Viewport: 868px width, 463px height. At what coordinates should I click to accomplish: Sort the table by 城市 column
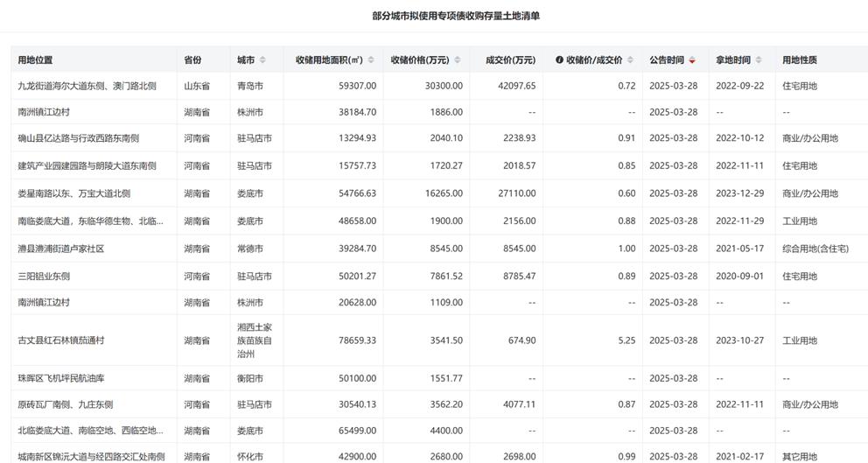263,60
